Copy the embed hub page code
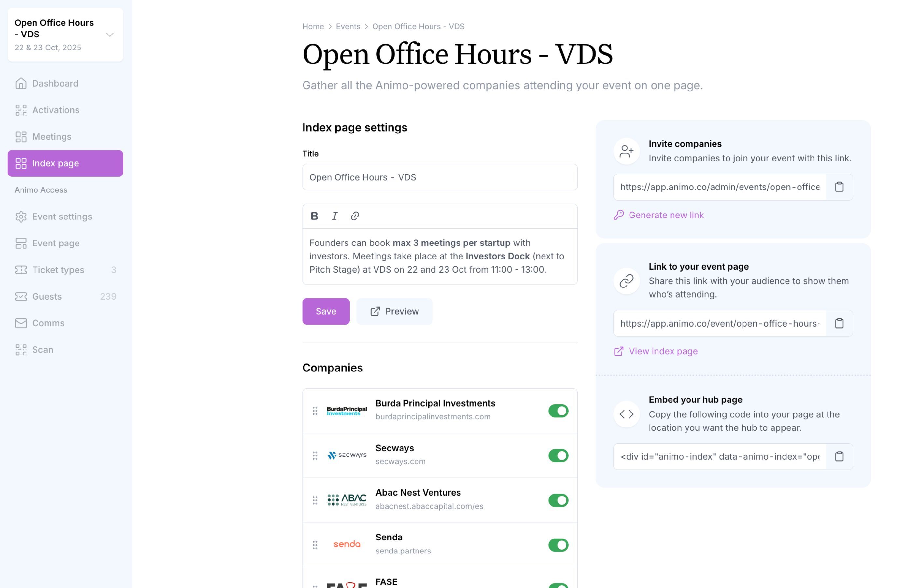Image resolution: width=906 pixels, height=588 pixels. [x=839, y=456]
